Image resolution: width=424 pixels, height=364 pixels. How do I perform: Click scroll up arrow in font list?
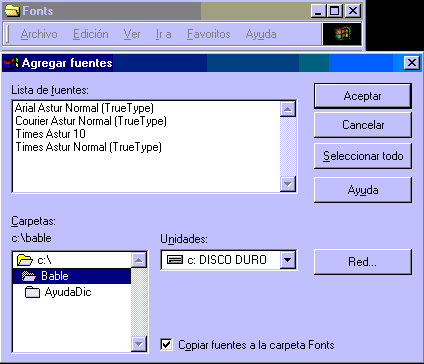(288, 109)
